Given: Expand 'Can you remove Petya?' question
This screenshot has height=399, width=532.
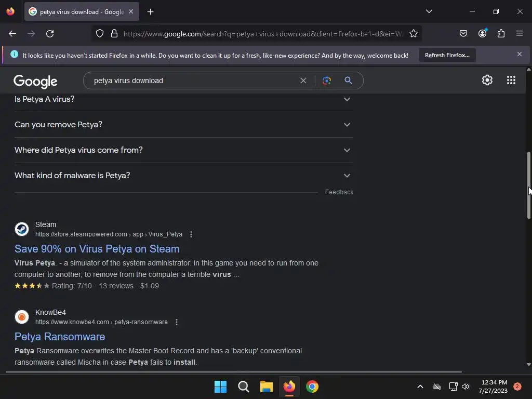Looking at the screenshot, I should [x=183, y=125].
